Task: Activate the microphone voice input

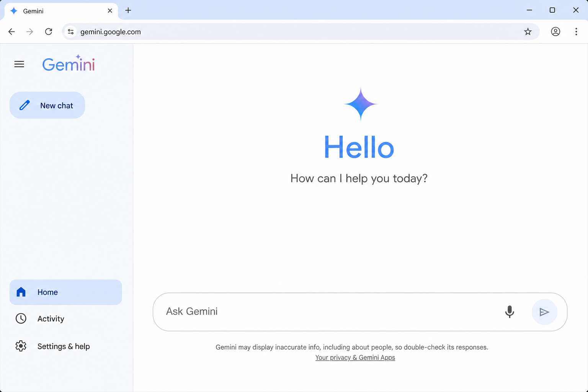Action: click(x=510, y=312)
